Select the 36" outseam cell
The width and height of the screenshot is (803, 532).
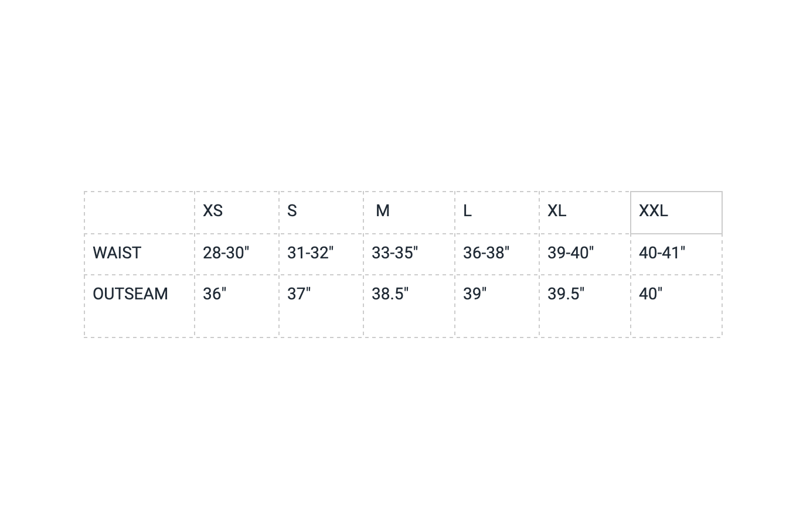(x=237, y=306)
